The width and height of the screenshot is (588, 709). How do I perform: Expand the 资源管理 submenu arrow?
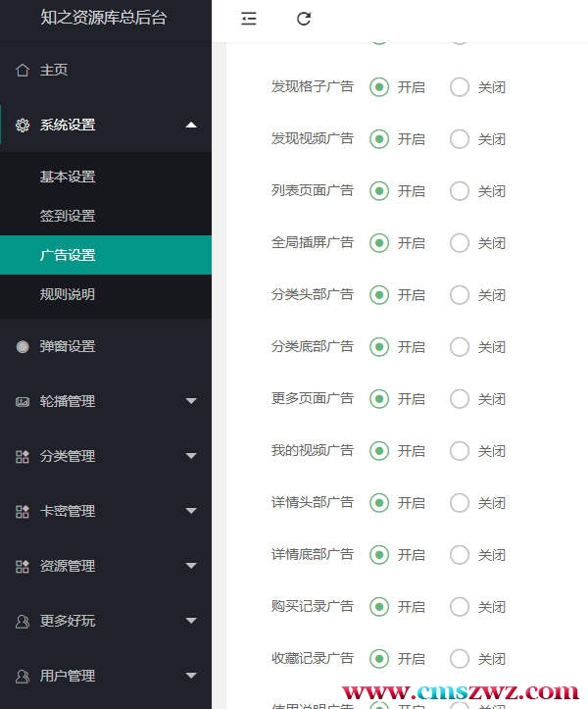191,567
